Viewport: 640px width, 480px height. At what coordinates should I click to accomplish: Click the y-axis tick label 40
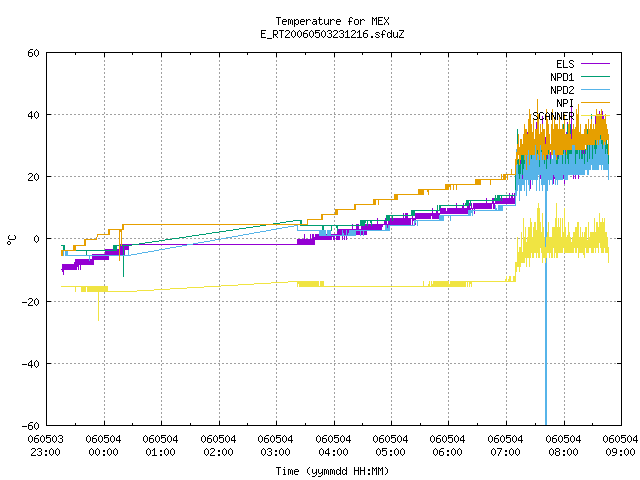click(x=33, y=115)
